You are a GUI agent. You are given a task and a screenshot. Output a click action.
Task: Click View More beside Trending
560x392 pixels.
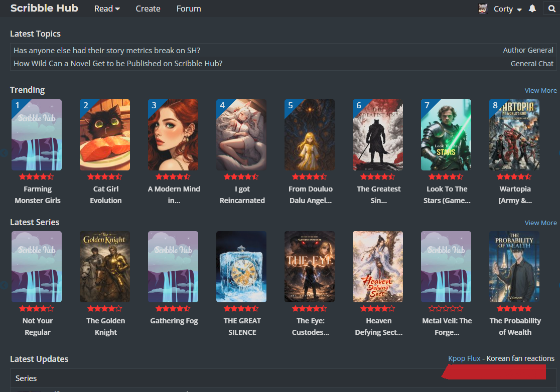(x=540, y=90)
